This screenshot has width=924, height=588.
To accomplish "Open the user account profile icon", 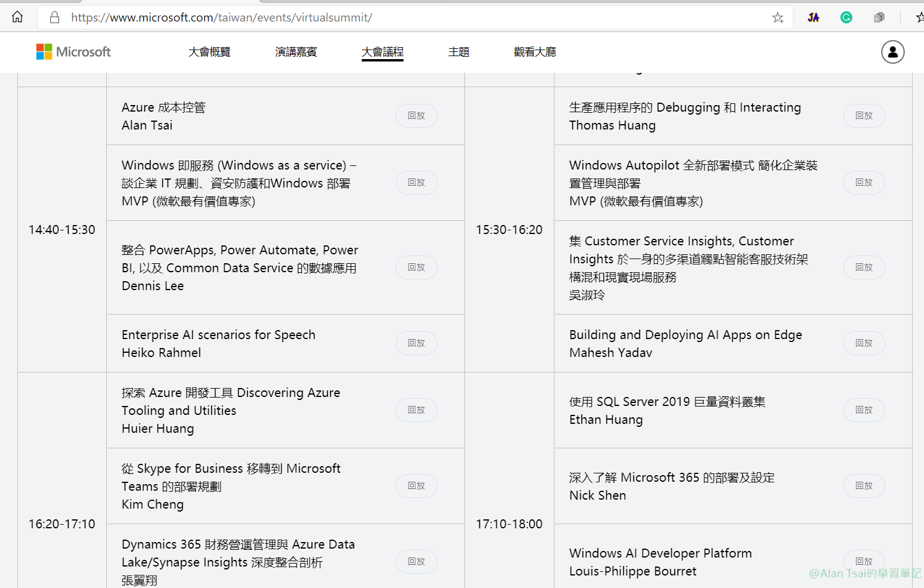I will (x=893, y=52).
